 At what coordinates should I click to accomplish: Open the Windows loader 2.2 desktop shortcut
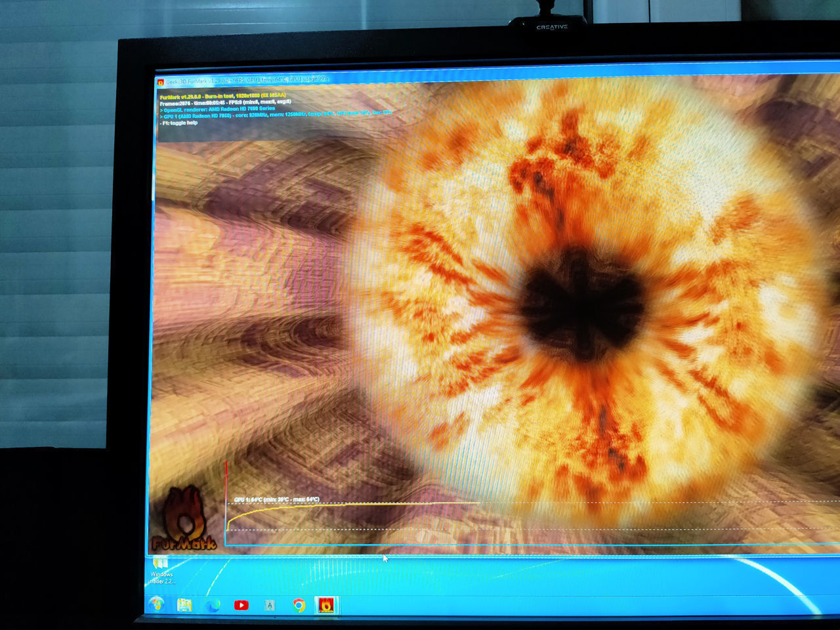pyautogui.click(x=160, y=571)
